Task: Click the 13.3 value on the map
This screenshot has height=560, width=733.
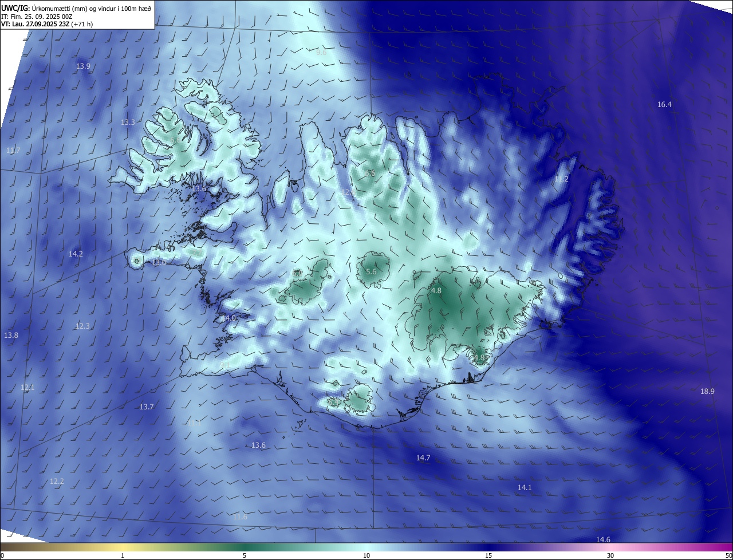Action: pyautogui.click(x=128, y=123)
